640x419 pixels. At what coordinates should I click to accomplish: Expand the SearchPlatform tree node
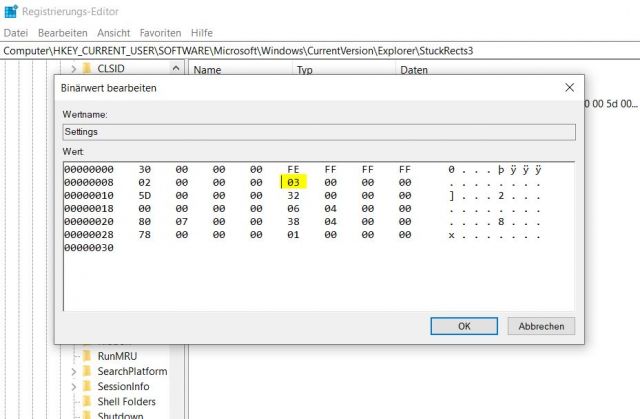(73, 372)
